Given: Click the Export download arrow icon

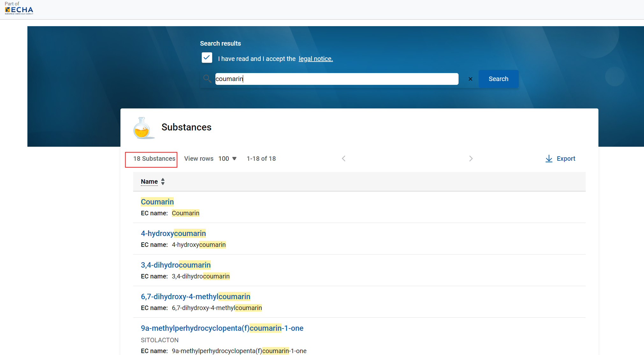Looking at the screenshot, I should point(549,159).
